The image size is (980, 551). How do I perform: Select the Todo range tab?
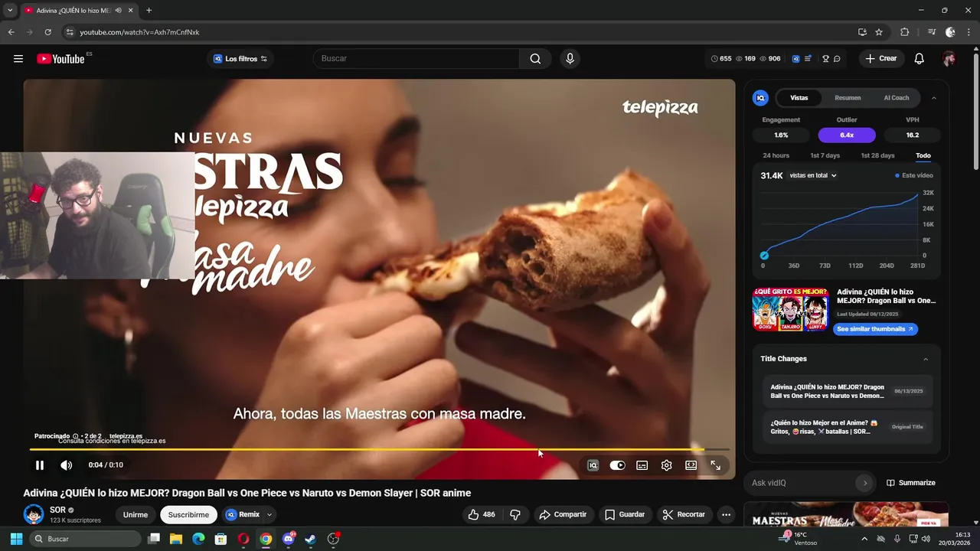923,155
